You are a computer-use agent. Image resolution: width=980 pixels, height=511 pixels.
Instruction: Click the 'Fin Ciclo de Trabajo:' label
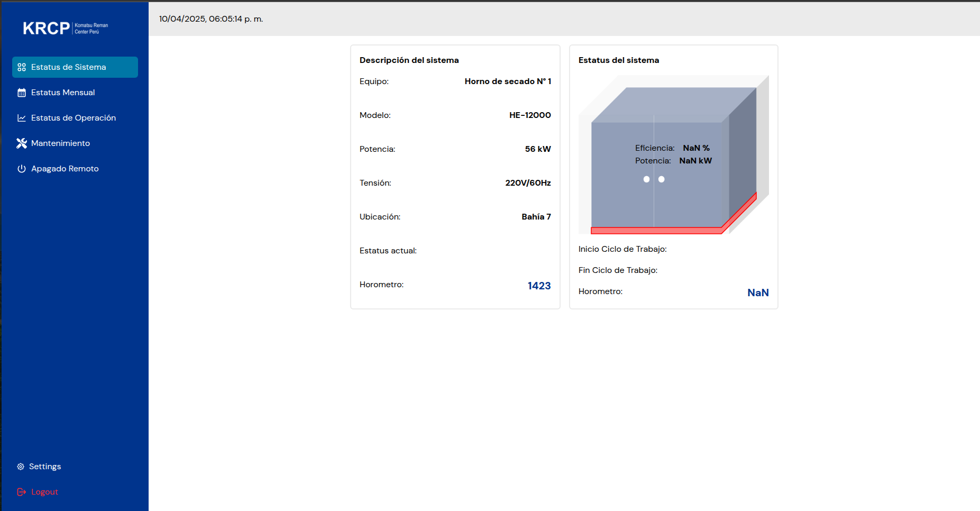[x=618, y=270]
